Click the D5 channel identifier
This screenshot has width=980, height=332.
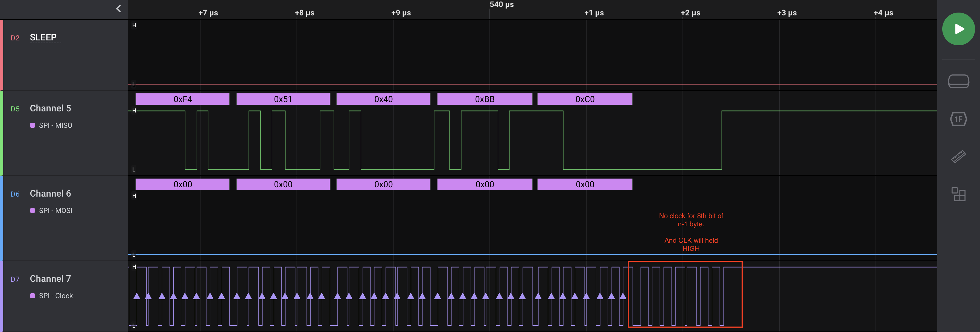(x=15, y=109)
